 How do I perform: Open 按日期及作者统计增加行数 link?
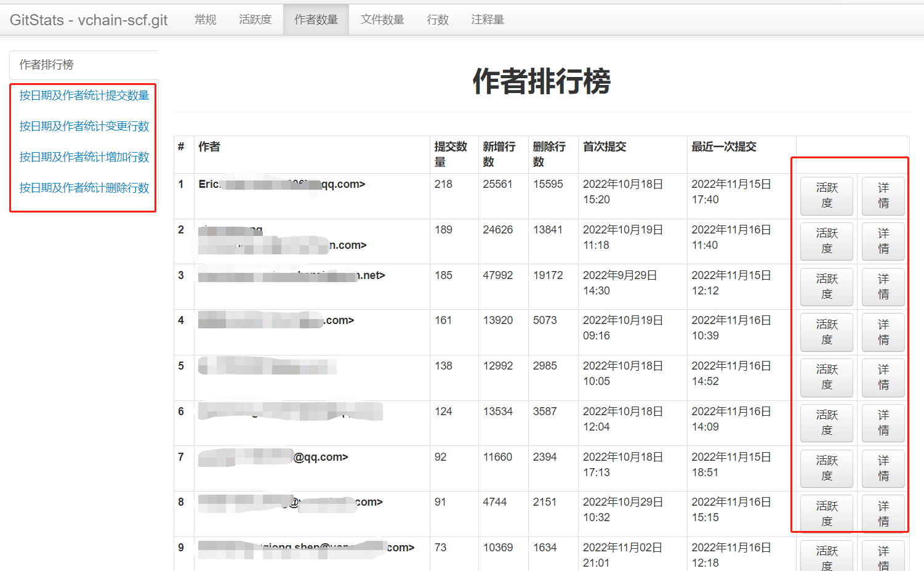[84, 157]
